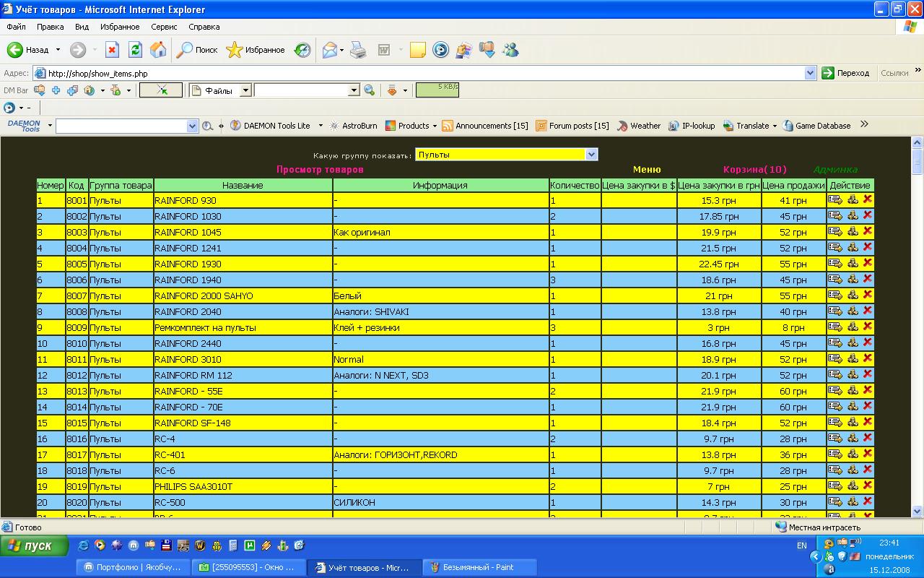Open the Сервис menu
Image resolution: width=924 pixels, height=578 pixels.
(164, 27)
